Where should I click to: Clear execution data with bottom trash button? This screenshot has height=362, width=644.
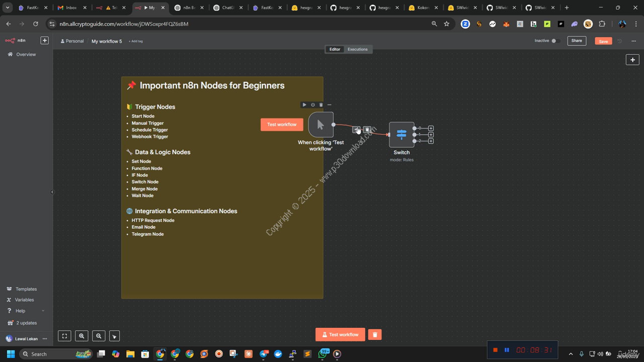click(x=375, y=334)
